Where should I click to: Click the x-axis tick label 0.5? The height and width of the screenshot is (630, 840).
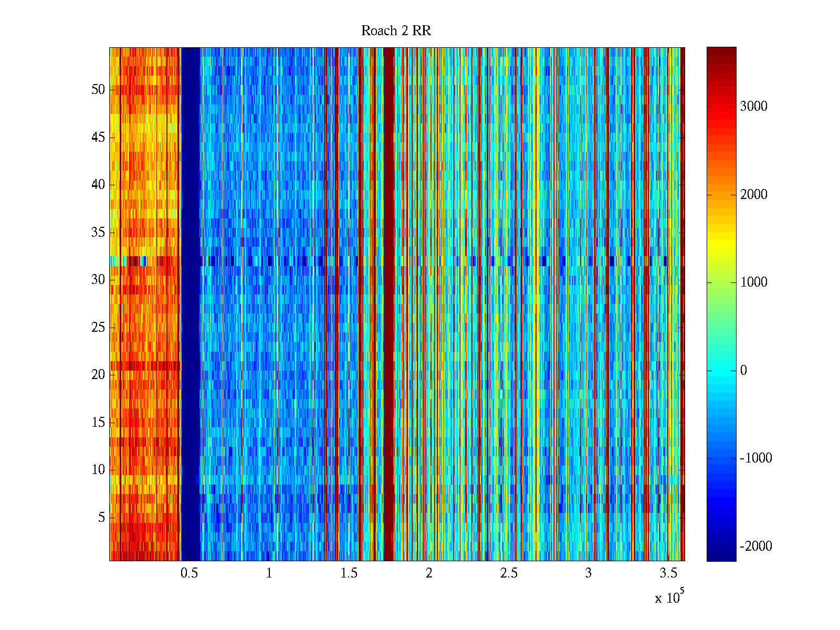click(189, 573)
